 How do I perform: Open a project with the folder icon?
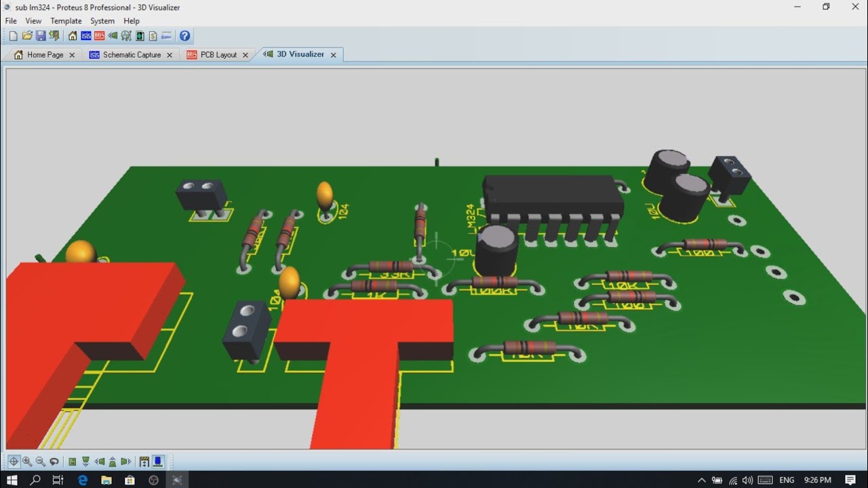[x=27, y=36]
